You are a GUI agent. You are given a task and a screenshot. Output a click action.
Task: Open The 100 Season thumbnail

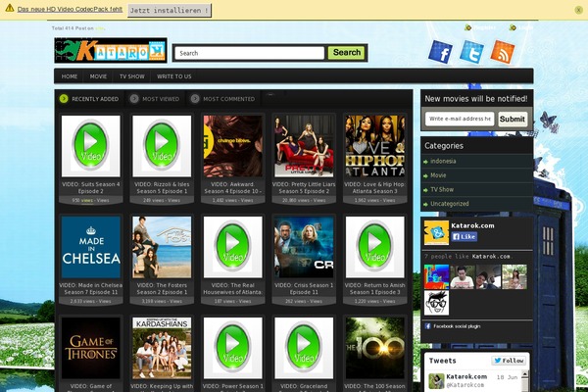375,348
